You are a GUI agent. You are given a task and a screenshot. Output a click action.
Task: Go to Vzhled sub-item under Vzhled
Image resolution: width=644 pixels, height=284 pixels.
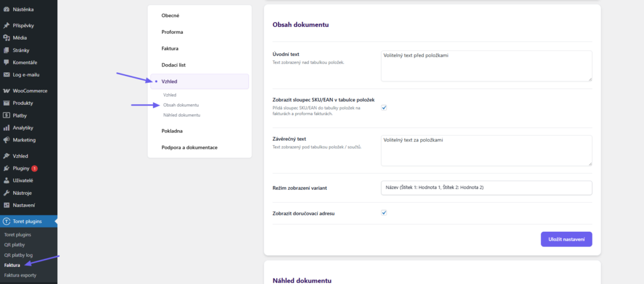(170, 95)
